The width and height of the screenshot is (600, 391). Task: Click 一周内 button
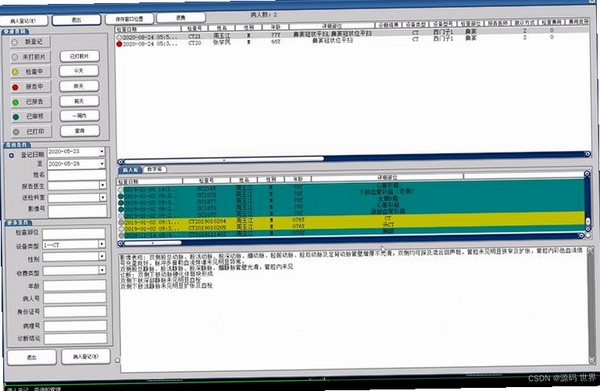tap(80, 116)
